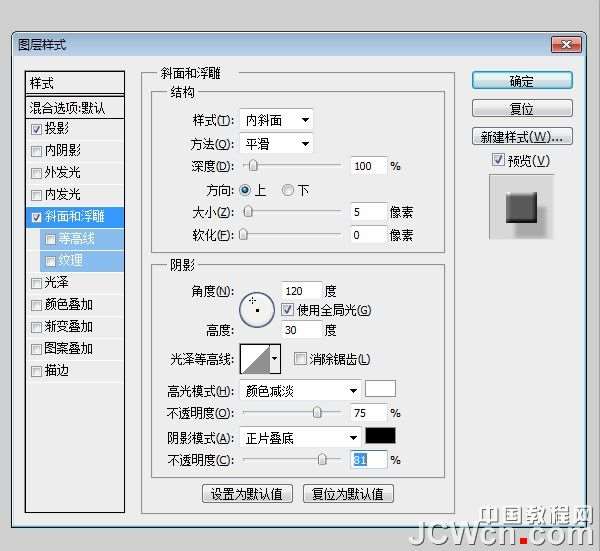Click the 深度 value field 100
Viewport: 600px width, 551px height.
click(x=368, y=166)
